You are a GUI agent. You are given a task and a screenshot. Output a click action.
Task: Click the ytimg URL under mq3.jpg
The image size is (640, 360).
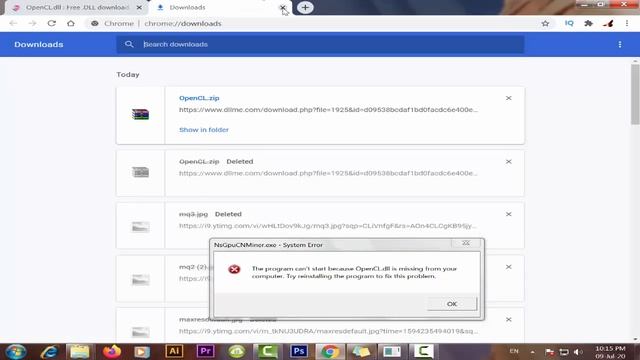[327, 226]
